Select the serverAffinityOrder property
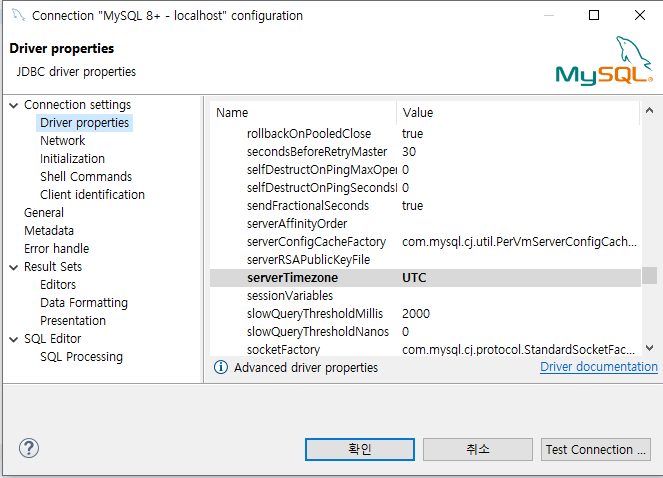Image resolution: width=663 pixels, height=478 pixels. tap(297, 223)
